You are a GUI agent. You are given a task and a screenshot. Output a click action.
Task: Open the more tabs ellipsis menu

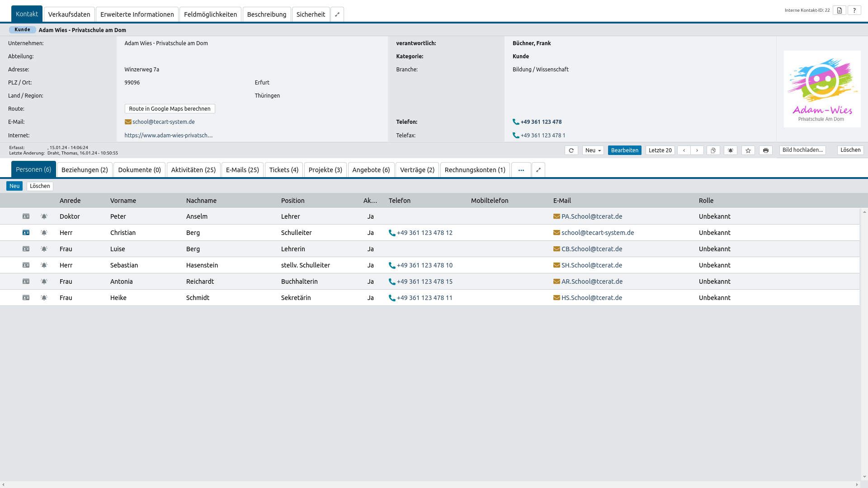521,170
